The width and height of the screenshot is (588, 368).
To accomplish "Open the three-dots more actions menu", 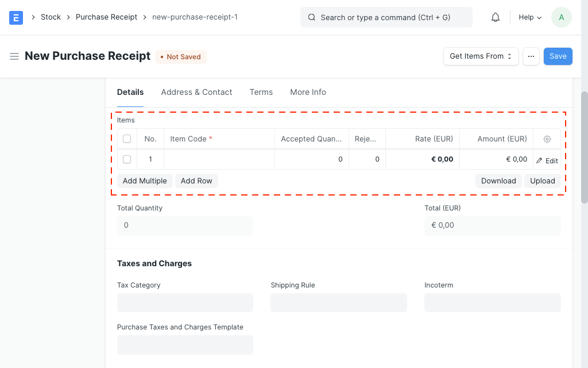I will (x=531, y=56).
